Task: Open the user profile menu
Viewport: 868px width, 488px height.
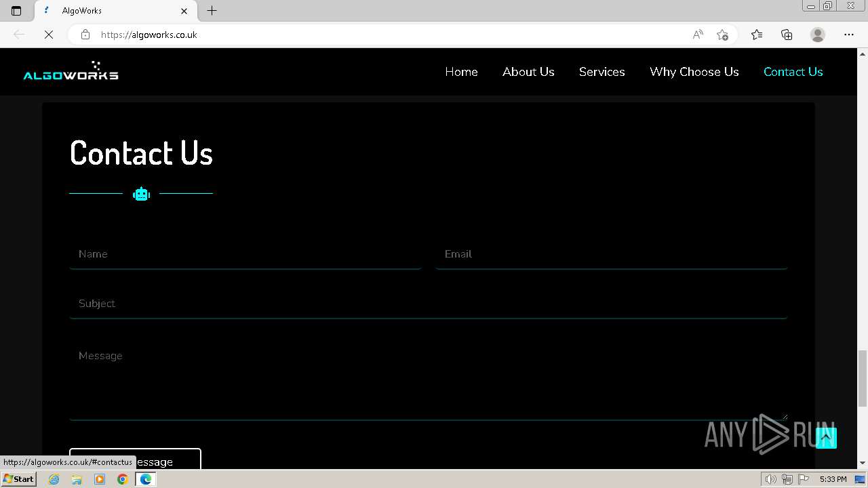Action: tap(818, 35)
